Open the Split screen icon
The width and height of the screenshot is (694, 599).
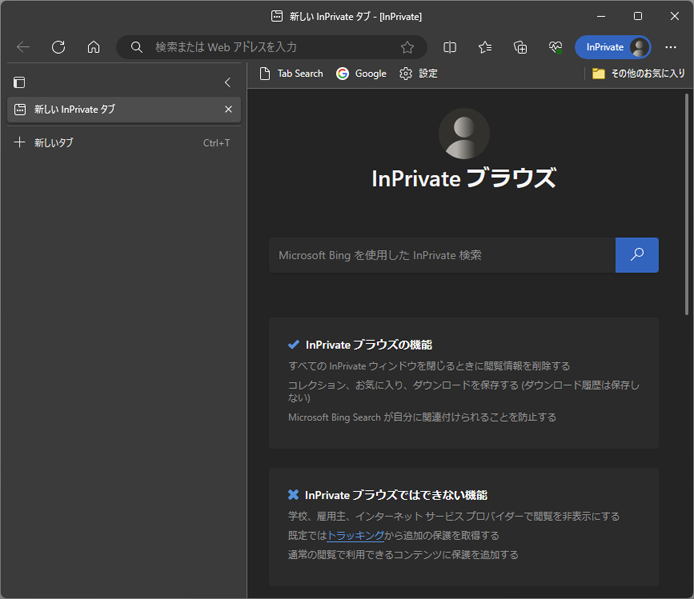[450, 47]
